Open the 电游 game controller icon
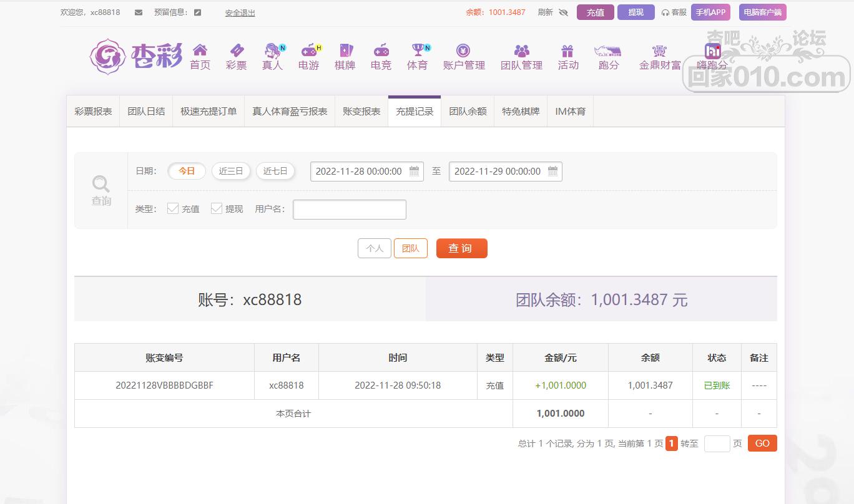 [308, 51]
